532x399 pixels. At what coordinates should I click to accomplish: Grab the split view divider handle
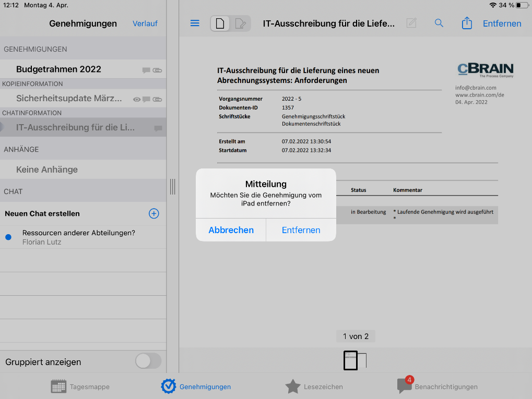pyautogui.click(x=172, y=187)
